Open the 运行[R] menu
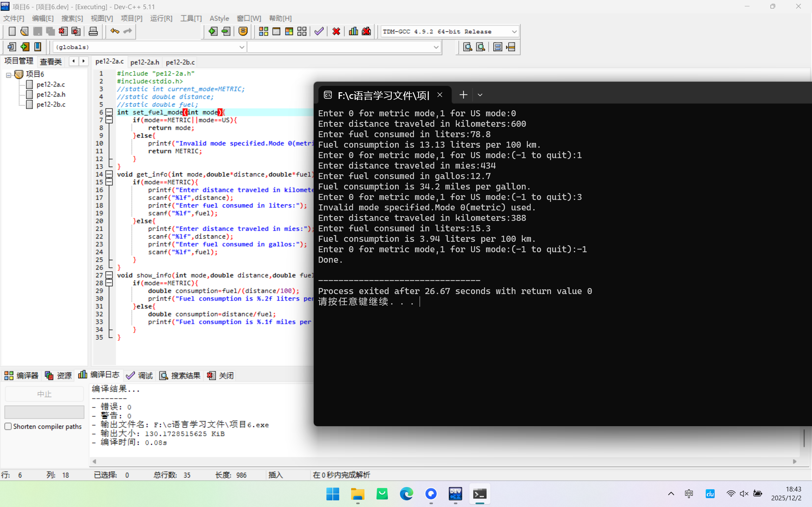Screen dimensions: 812x507 [161, 18]
